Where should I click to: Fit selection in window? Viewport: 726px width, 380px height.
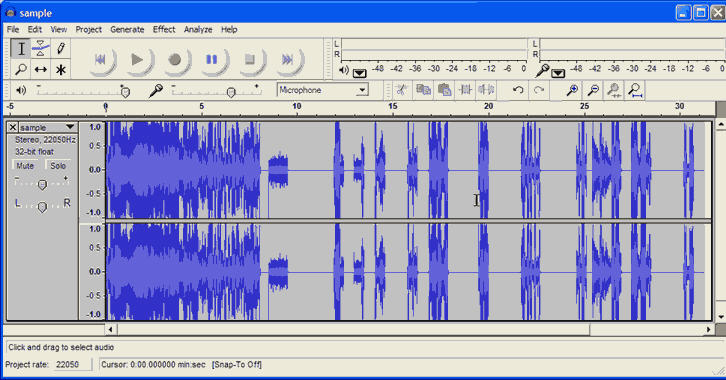point(614,90)
